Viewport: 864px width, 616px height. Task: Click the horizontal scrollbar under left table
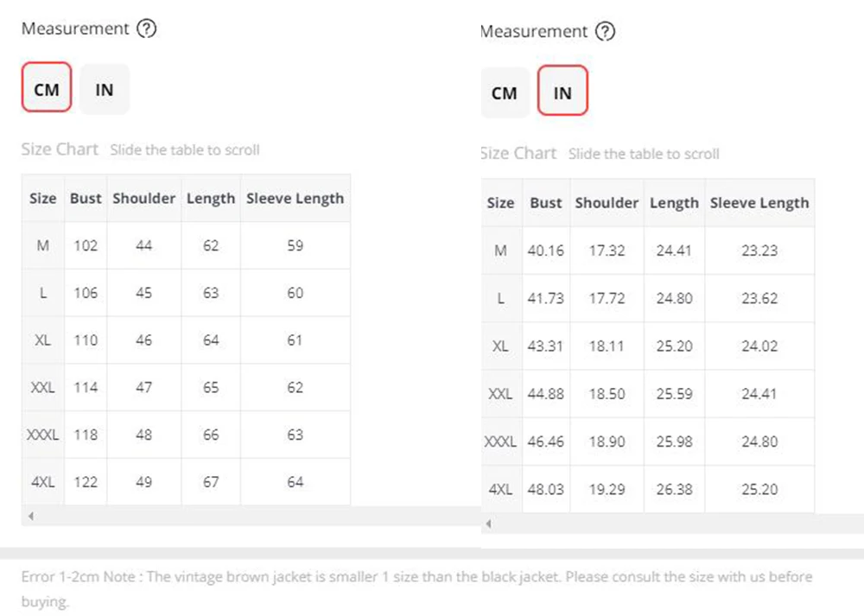tap(251, 517)
